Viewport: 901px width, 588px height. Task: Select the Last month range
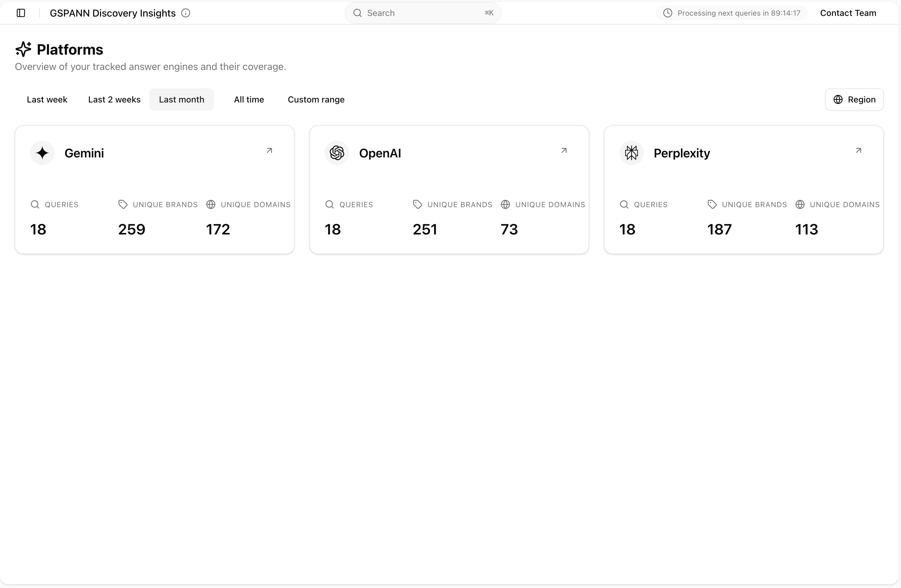182,99
